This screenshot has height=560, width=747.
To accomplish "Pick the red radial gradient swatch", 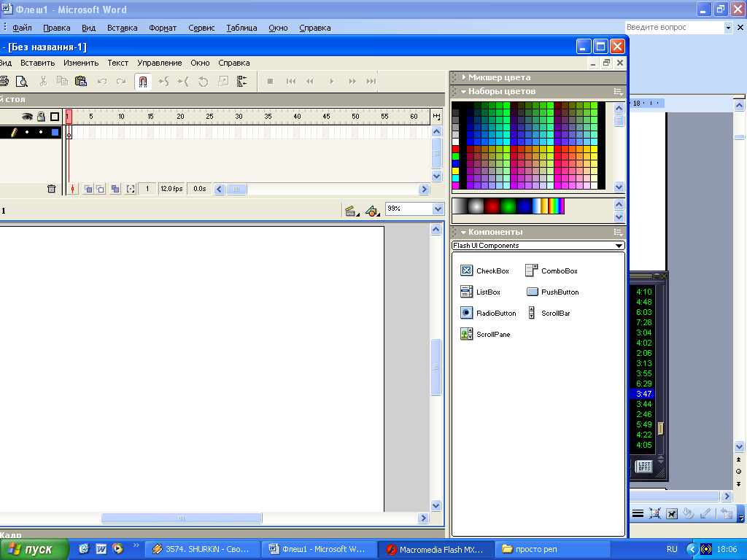I will tap(492, 206).
